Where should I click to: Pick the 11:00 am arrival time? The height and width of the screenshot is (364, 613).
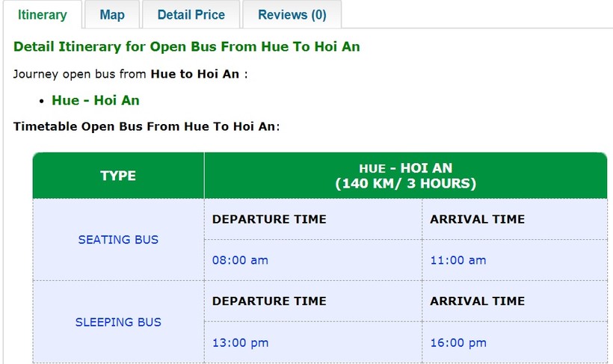coord(458,260)
